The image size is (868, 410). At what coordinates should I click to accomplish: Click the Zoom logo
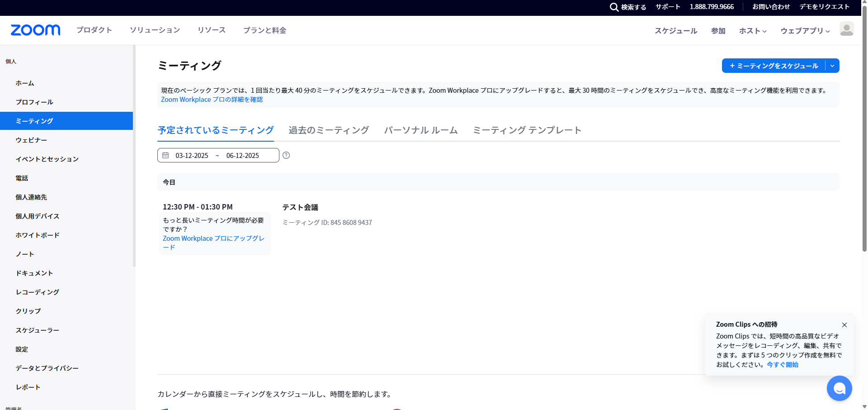35,30
